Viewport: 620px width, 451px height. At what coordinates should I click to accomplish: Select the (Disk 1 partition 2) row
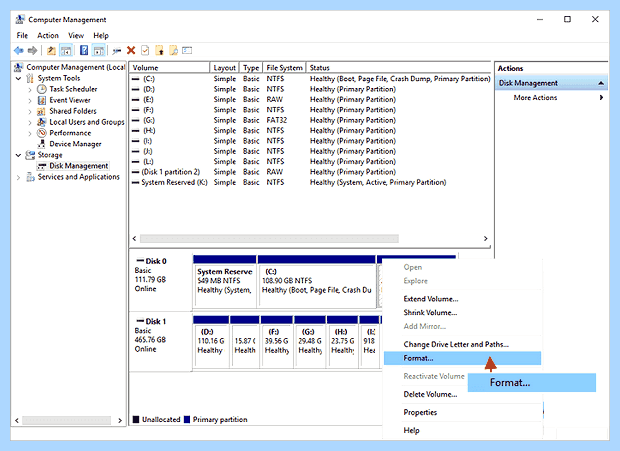[310, 172]
